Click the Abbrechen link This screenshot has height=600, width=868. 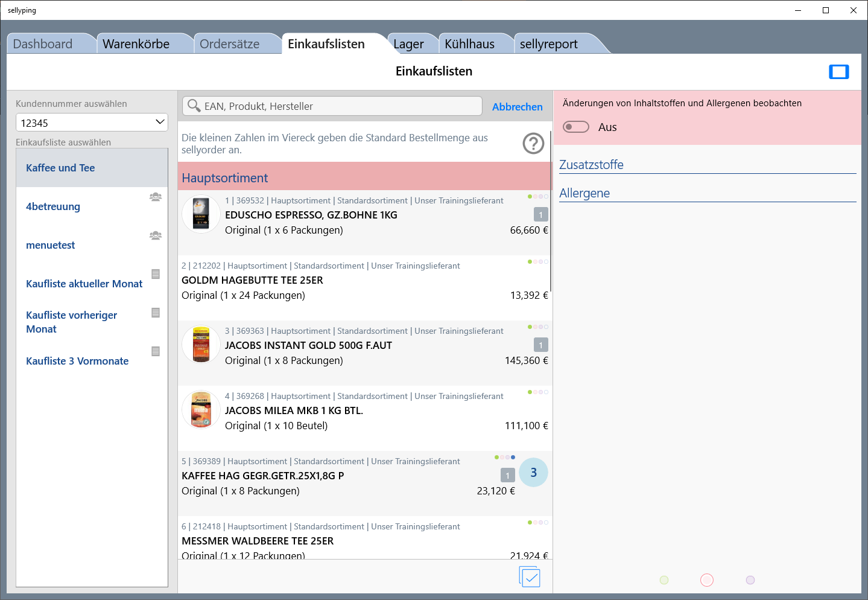(x=517, y=107)
